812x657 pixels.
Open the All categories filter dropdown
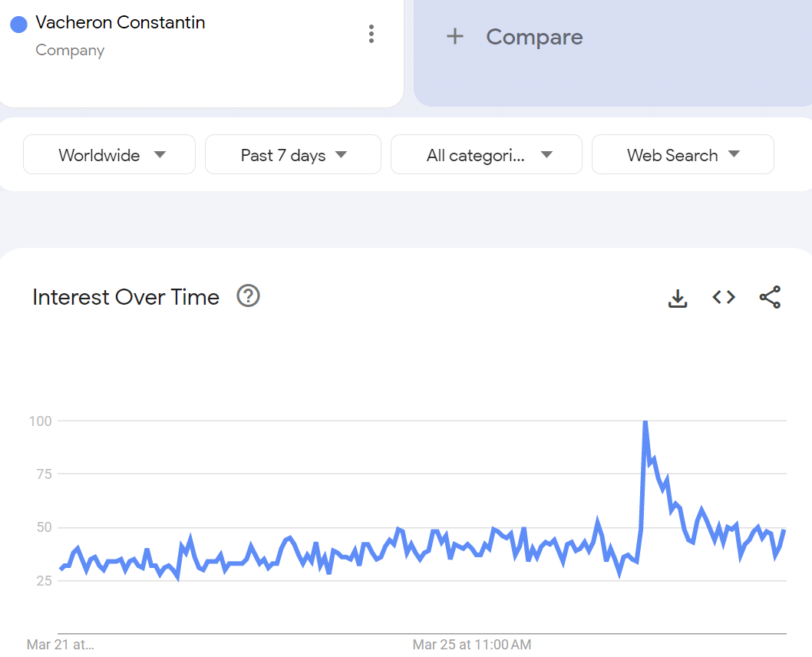487,155
